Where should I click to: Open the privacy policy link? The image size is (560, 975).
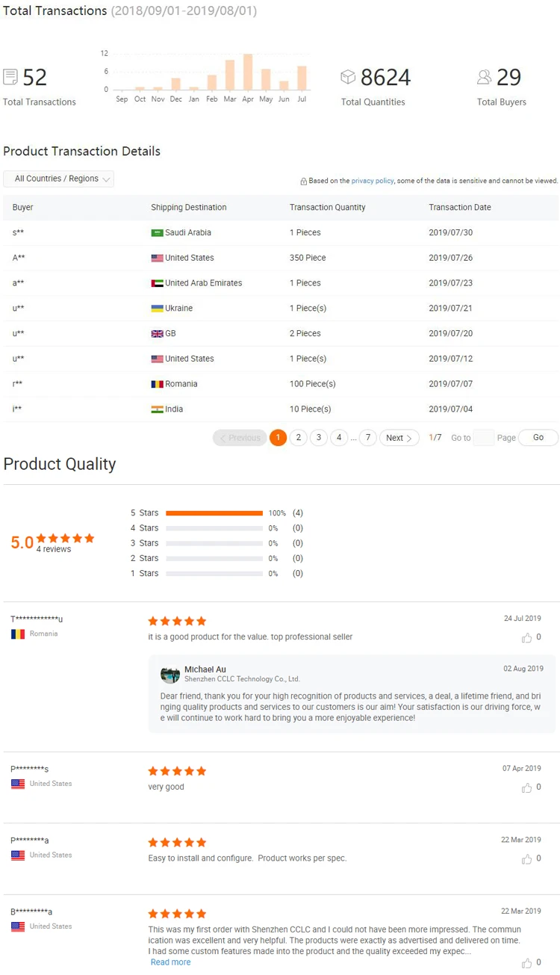coord(373,181)
